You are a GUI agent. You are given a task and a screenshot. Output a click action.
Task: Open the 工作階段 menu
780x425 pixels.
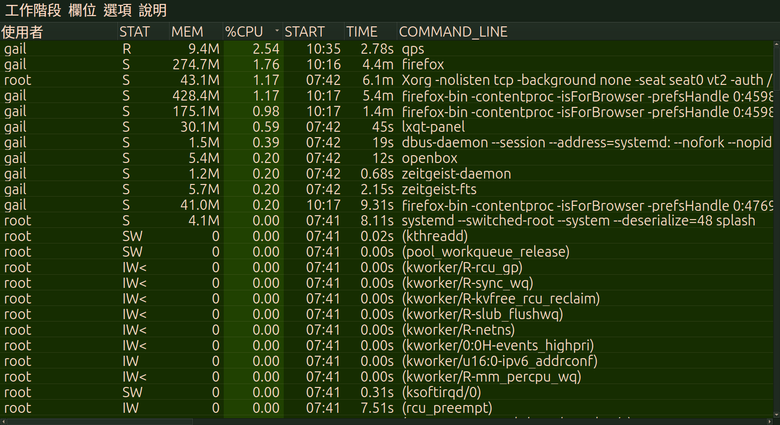(x=33, y=10)
